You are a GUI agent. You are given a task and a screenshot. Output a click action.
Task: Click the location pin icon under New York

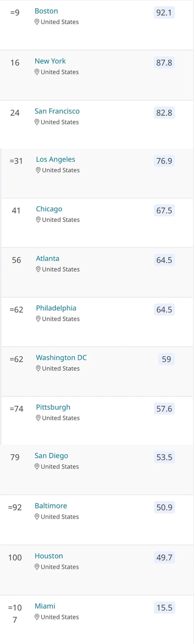tap(37, 72)
